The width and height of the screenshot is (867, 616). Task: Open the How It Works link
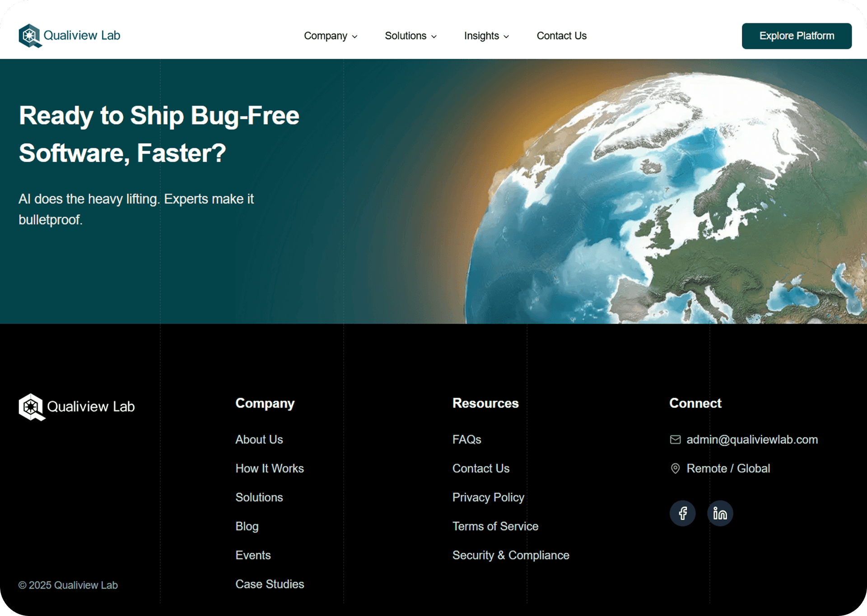tap(270, 468)
